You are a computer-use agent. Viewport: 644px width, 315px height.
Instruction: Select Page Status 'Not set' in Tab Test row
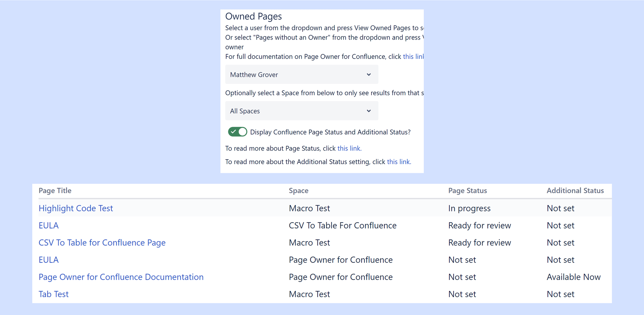pos(462,294)
